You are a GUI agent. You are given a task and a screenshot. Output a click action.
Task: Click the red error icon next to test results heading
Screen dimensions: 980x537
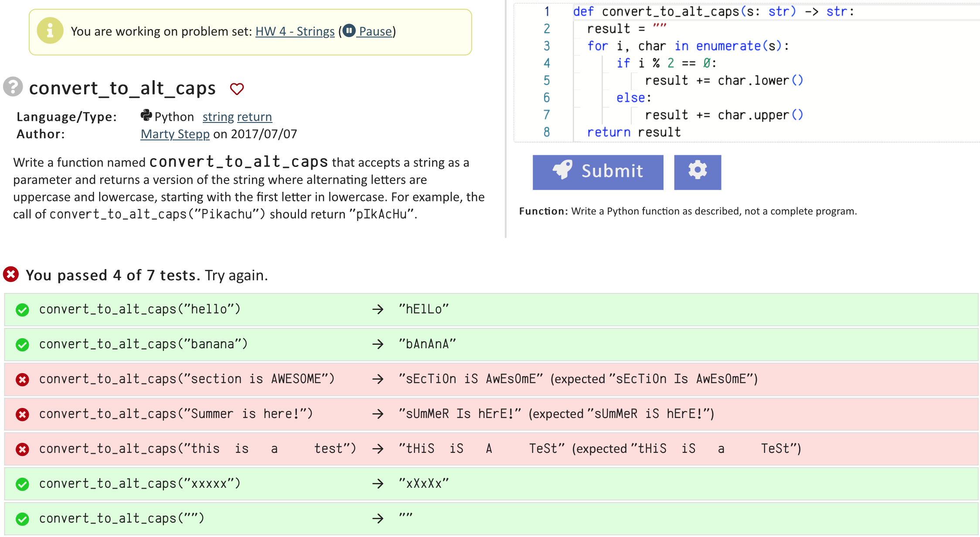coord(11,274)
